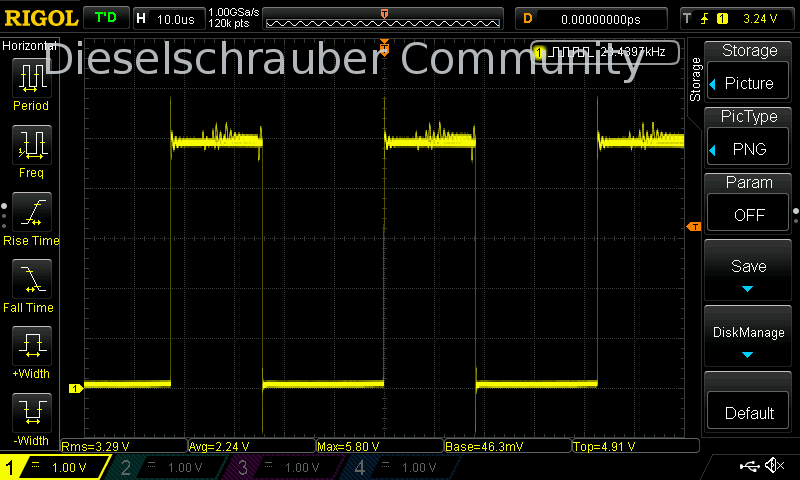Click the Horizontal menu label
The height and width of the screenshot is (480, 800).
30,46
